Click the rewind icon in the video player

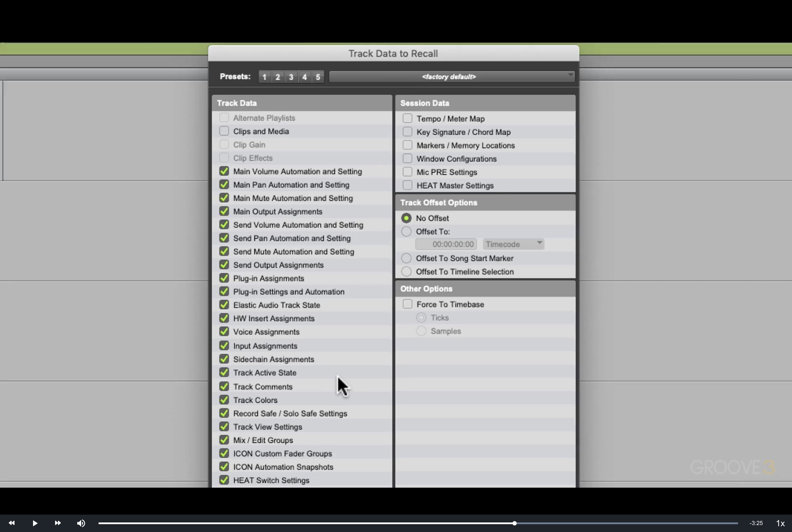12,523
